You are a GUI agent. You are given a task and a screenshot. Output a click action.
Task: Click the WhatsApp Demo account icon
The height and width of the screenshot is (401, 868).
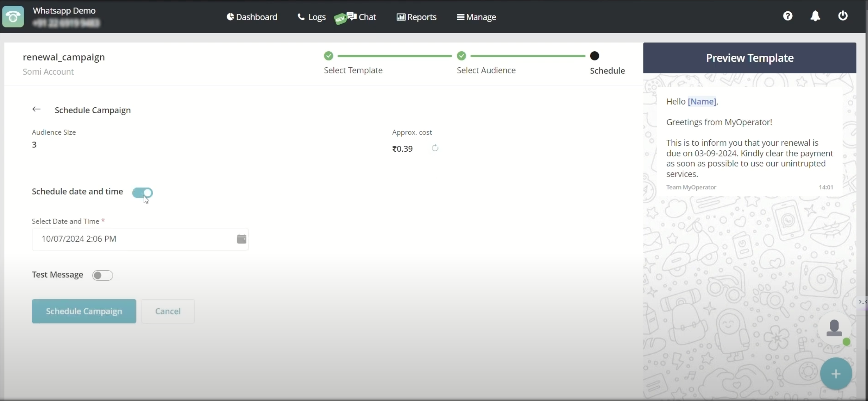pyautogui.click(x=13, y=16)
